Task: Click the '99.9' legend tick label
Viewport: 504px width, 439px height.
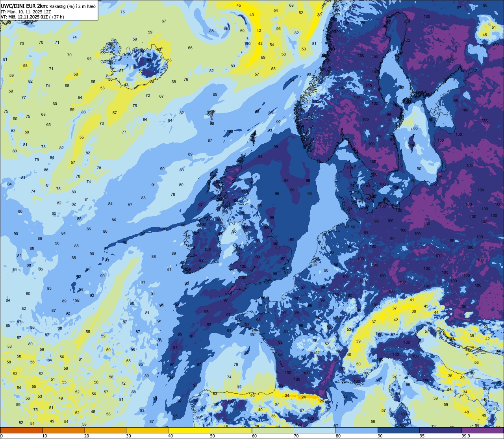Action: pyautogui.click(x=466, y=436)
